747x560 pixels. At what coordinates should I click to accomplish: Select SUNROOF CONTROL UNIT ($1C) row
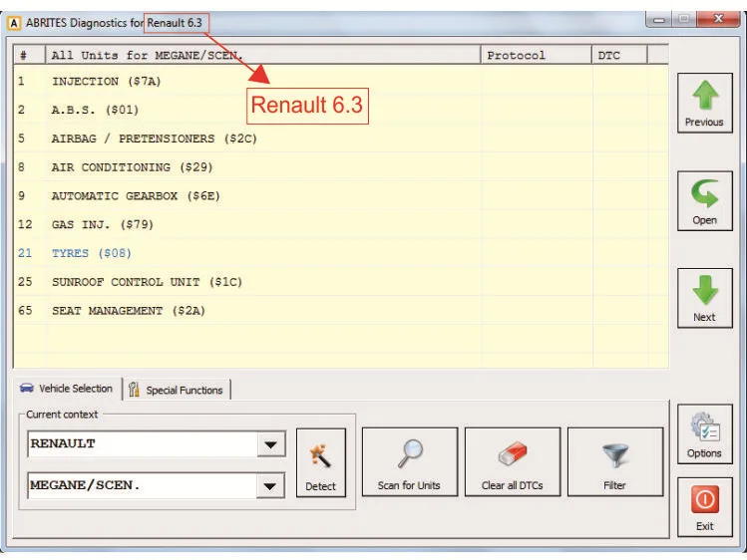coord(341,282)
